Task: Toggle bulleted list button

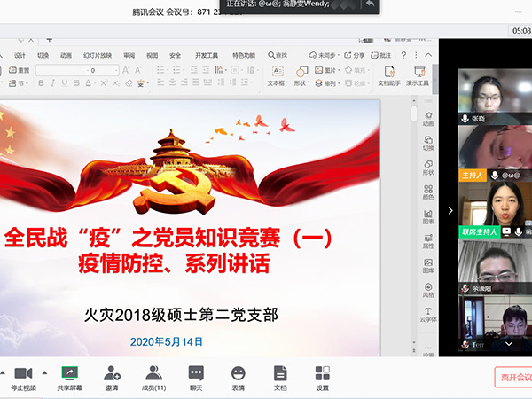Action: click(x=160, y=70)
